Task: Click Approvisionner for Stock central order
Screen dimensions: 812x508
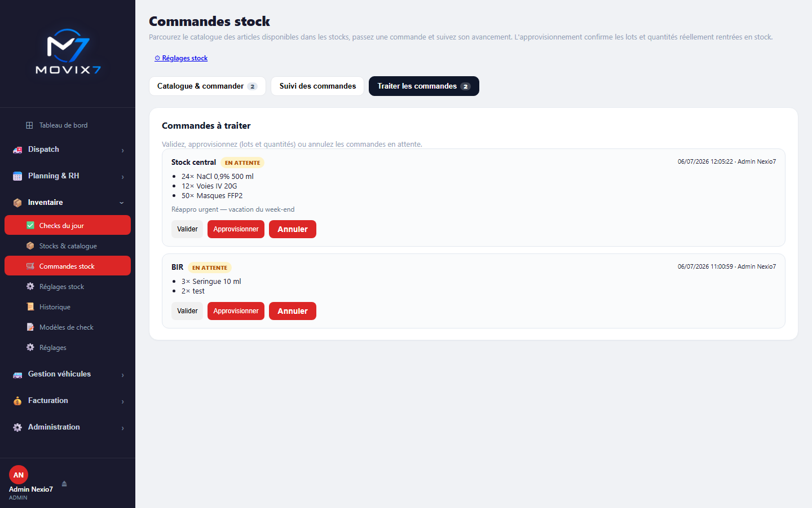Action: 236,229
